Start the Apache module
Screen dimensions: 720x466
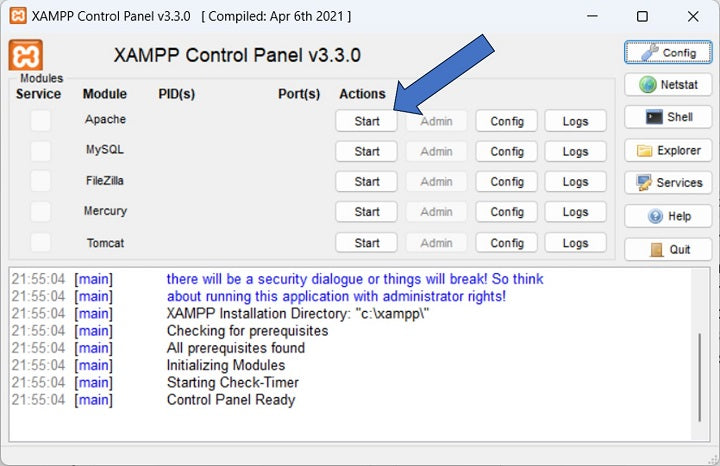coord(366,121)
